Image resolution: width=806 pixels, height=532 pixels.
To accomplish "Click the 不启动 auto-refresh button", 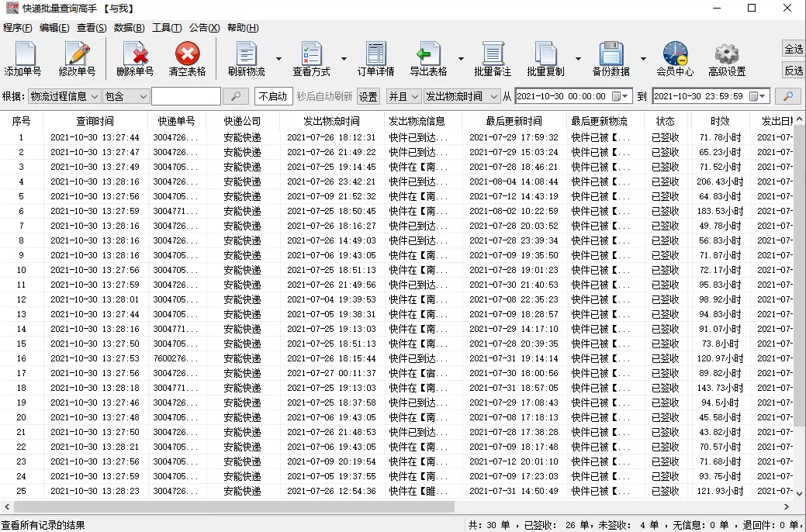I will (273, 96).
